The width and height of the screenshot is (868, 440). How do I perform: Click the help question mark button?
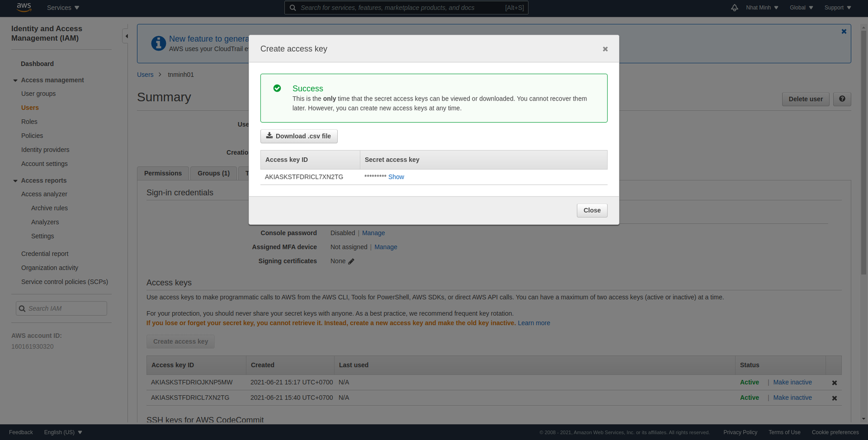[x=842, y=99]
